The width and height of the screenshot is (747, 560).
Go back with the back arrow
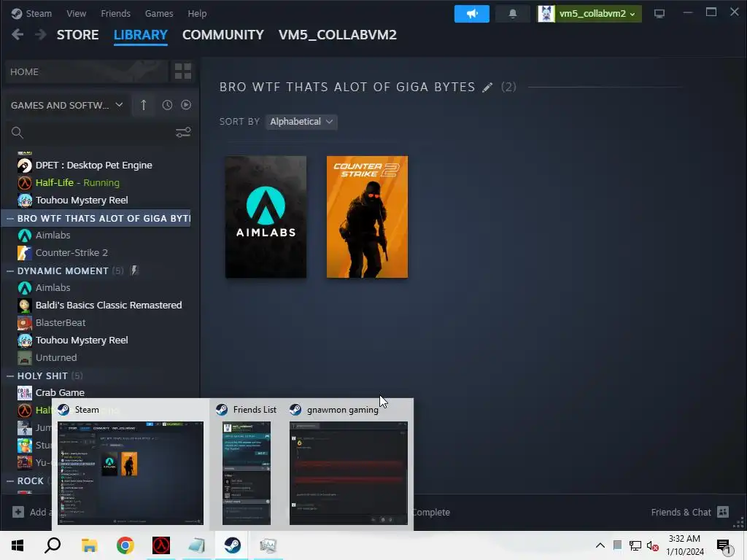(18, 35)
